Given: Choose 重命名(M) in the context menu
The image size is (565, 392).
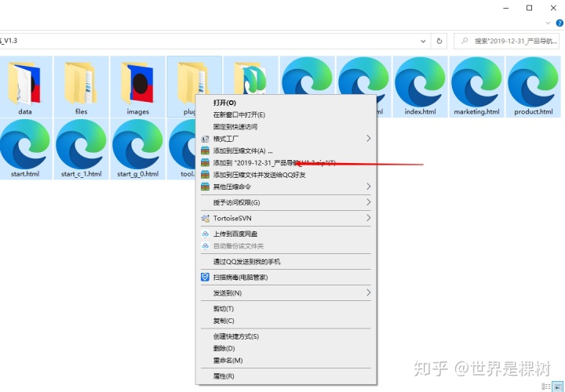Looking at the screenshot, I should pyautogui.click(x=286, y=361).
